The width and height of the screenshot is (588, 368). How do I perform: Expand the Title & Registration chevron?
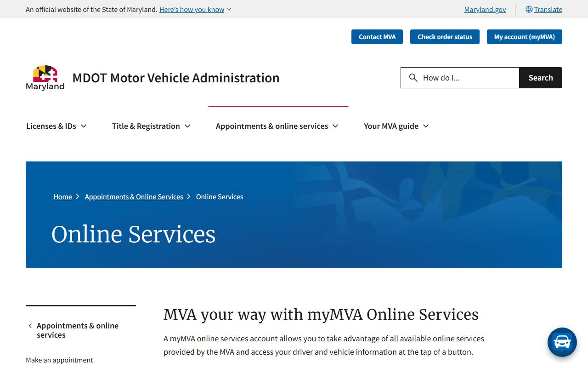pyautogui.click(x=187, y=126)
